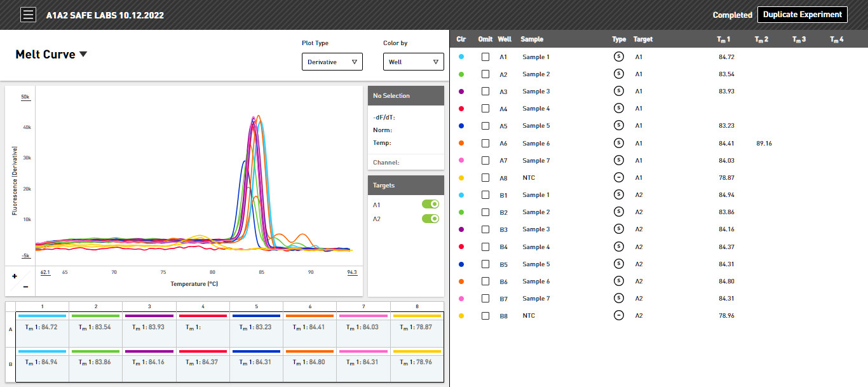Click the Duplicate Experiment button

(x=803, y=15)
